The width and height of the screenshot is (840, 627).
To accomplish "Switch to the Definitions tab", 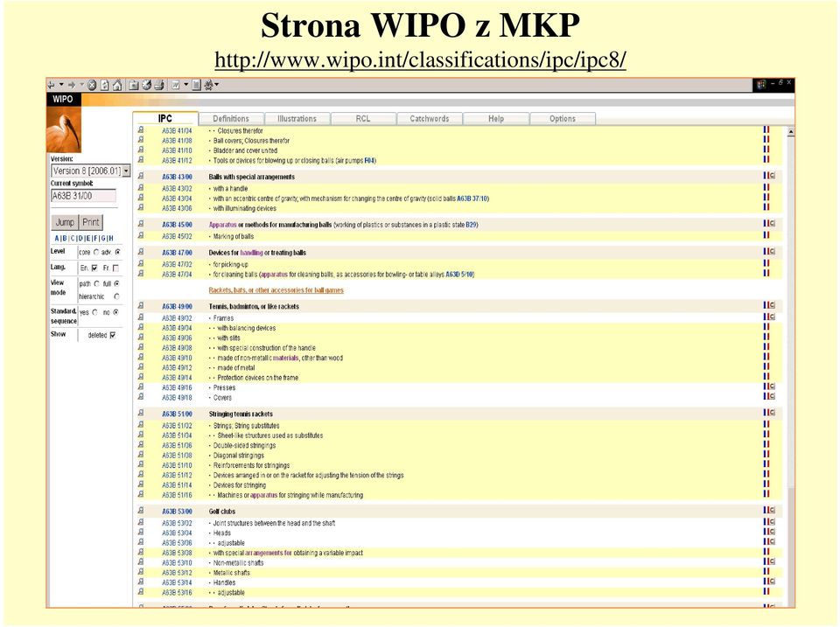I will pos(231,119).
